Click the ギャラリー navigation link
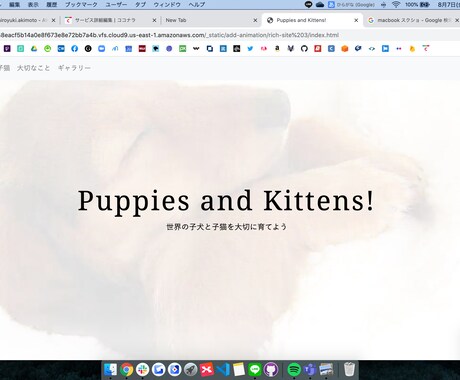Image resolution: width=460 pixels, height=380 pixels. tap(74, 68)
